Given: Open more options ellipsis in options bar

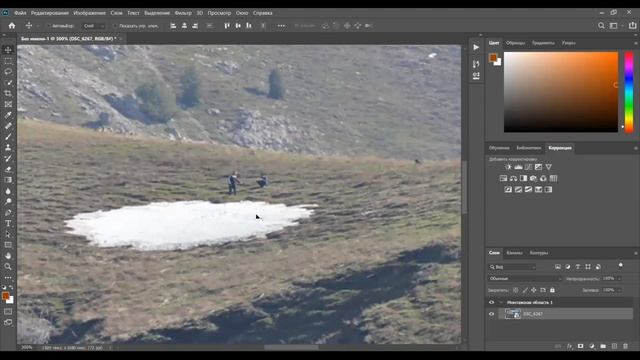Looking at the screenshot, I should (281, 26).
